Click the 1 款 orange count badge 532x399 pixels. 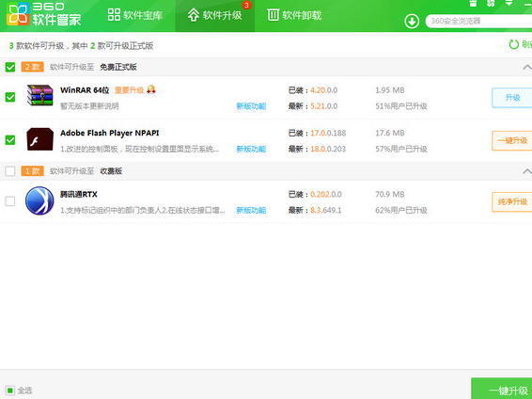[33, 171]
